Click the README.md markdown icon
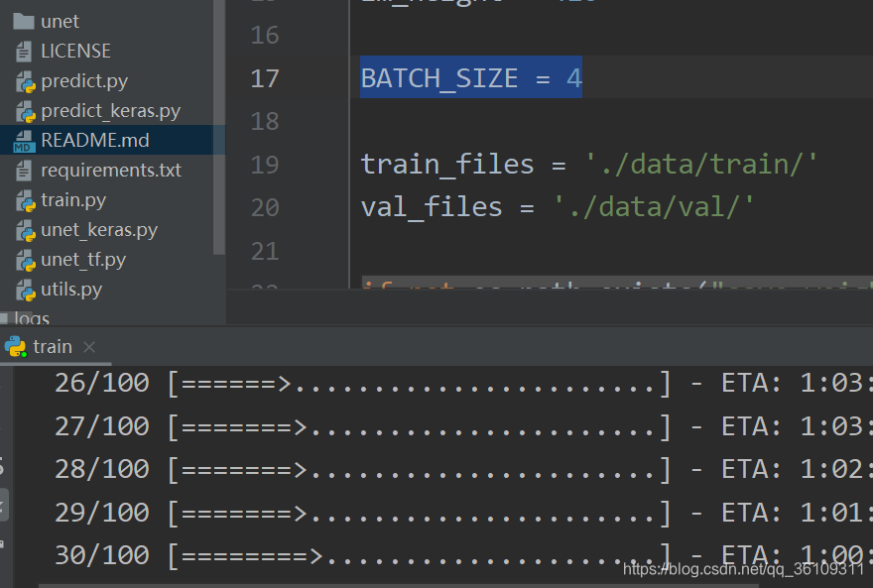This screenshot has width=873, height=588. [24, 141]
